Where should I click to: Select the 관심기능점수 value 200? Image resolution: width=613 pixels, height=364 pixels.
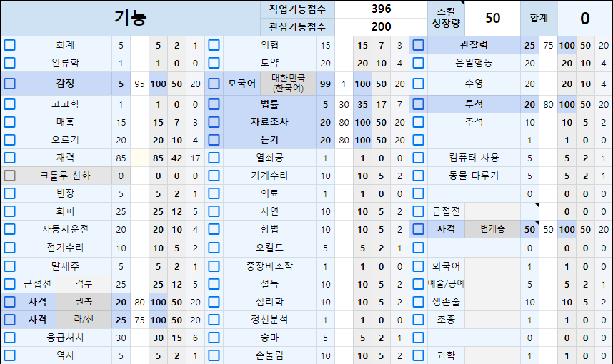(381, 27)
